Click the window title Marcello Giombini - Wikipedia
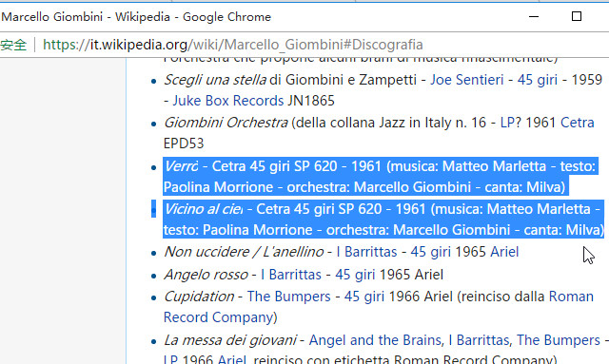Viewport: 609px width, 364px height. [x=86, y=17]
